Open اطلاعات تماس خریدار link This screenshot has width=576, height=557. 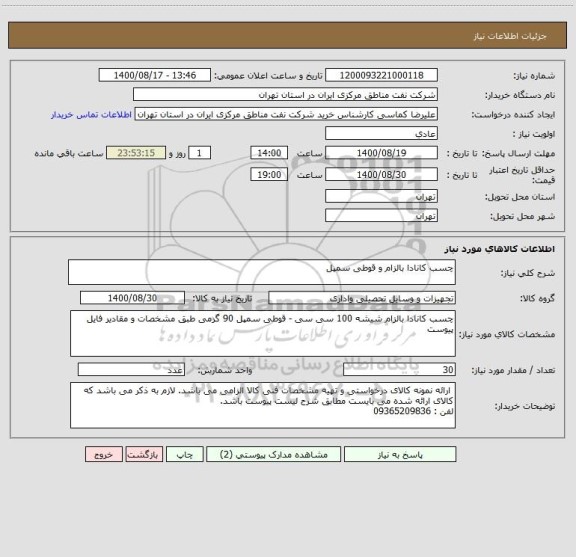pos(91,115)
